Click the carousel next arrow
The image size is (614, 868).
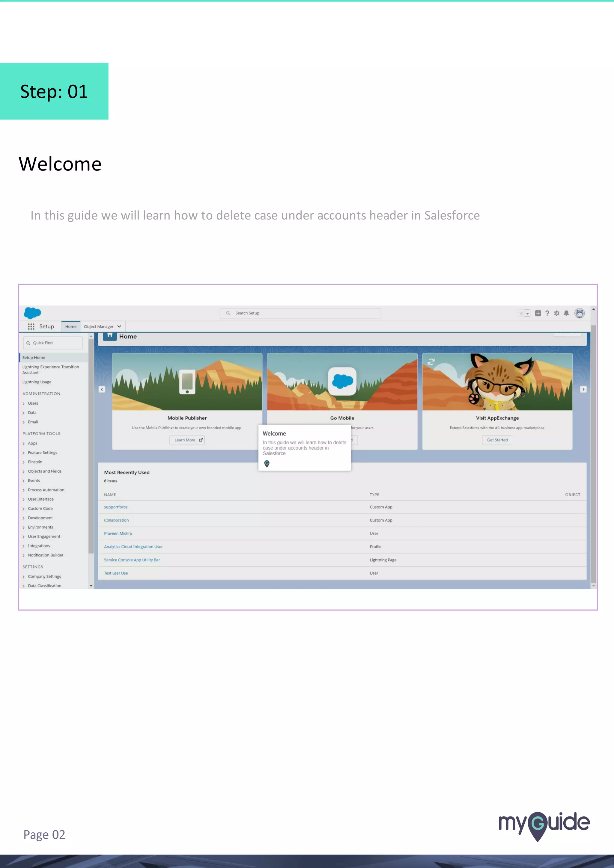583,389
